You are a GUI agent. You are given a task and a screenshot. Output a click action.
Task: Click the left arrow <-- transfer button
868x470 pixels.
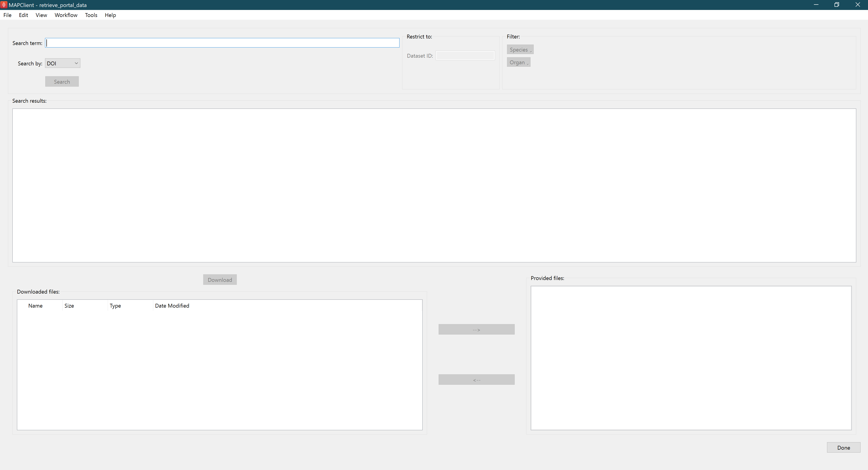tap(476, 380)
